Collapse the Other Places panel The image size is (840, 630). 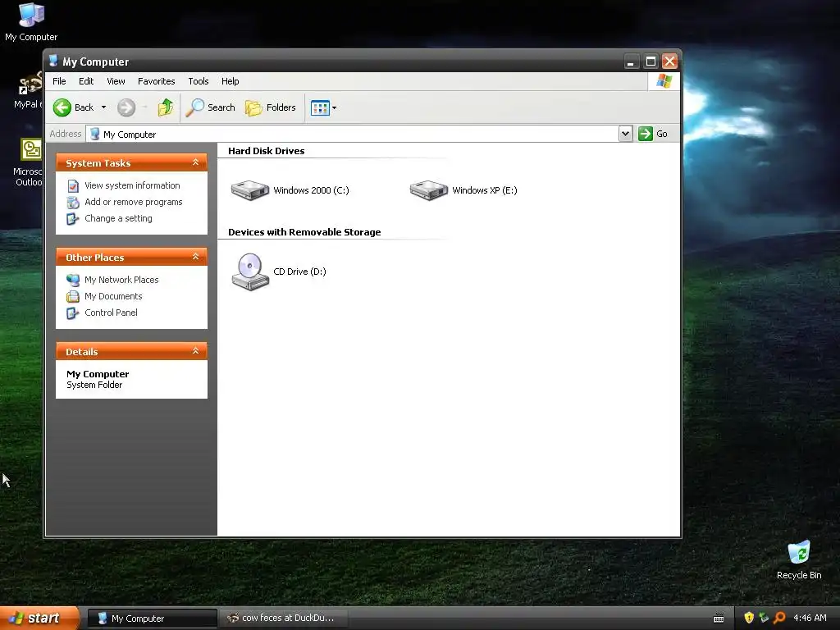(195, 257)
